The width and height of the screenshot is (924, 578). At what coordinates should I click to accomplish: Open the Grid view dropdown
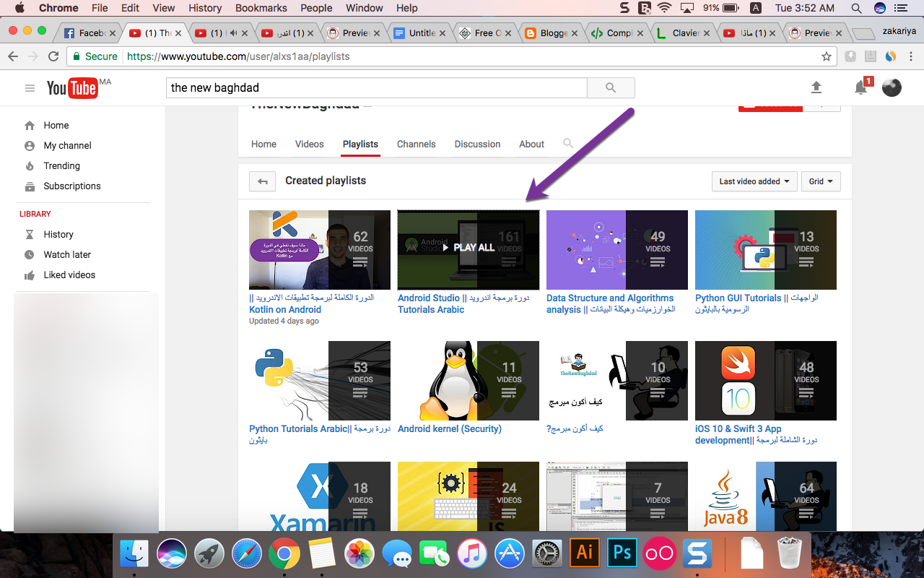(821, 181)
